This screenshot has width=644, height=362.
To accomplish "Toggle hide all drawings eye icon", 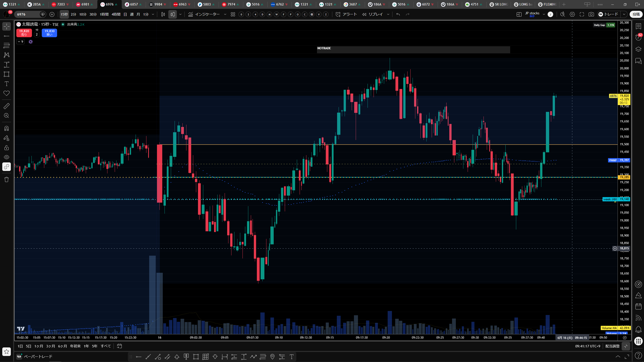I will [x=7, y=157].
